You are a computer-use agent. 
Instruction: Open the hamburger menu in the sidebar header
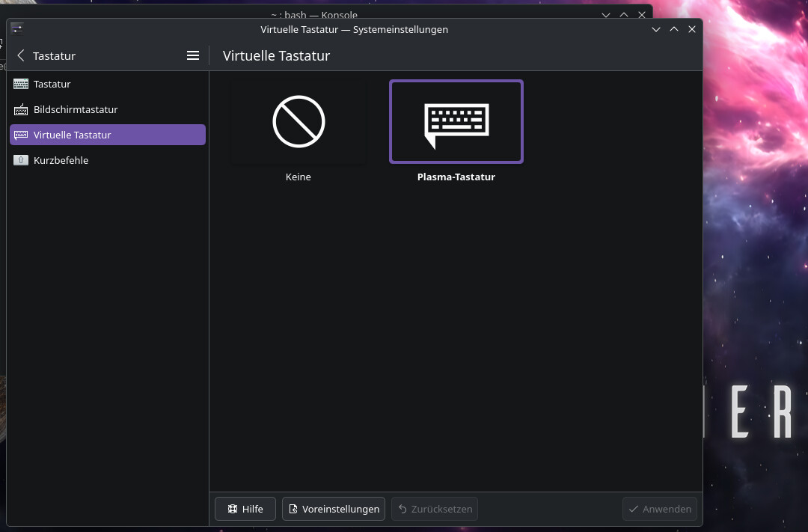pyautogui.click(x=192, y=55)
